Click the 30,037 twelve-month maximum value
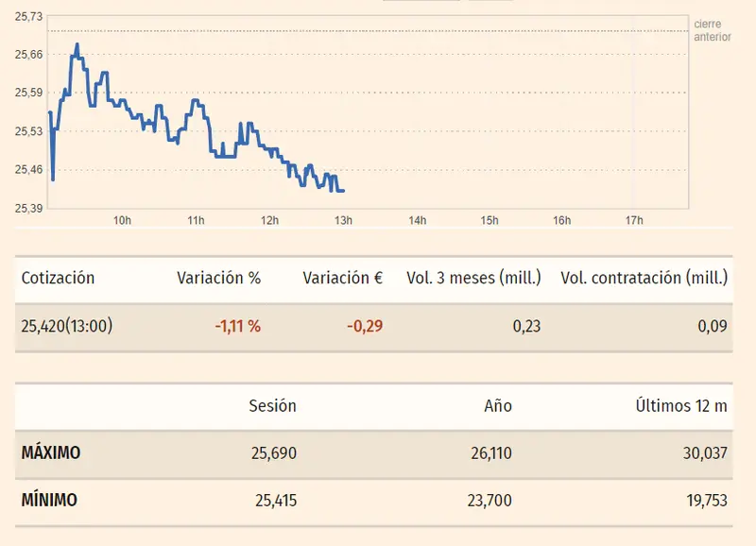 pyautogui.click(x=704, y=453)
